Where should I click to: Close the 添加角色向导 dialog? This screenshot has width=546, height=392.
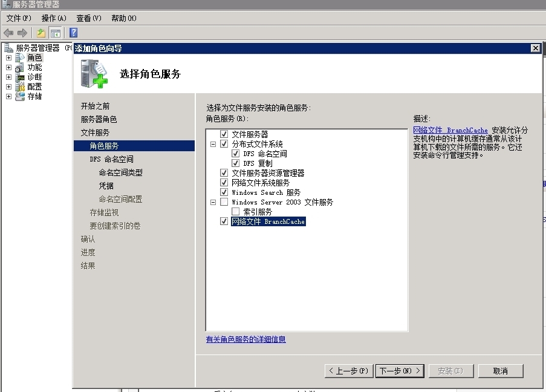(x=536, y=48)
